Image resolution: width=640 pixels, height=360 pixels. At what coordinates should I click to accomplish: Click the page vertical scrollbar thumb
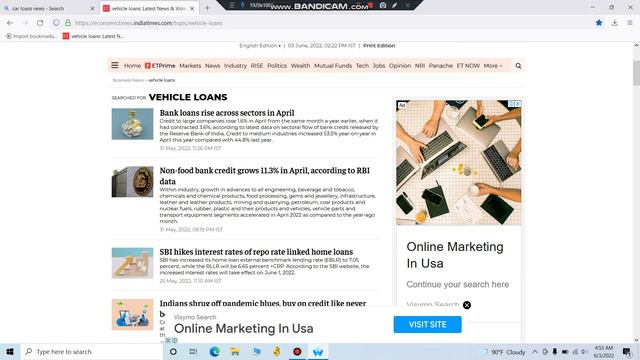636,73
